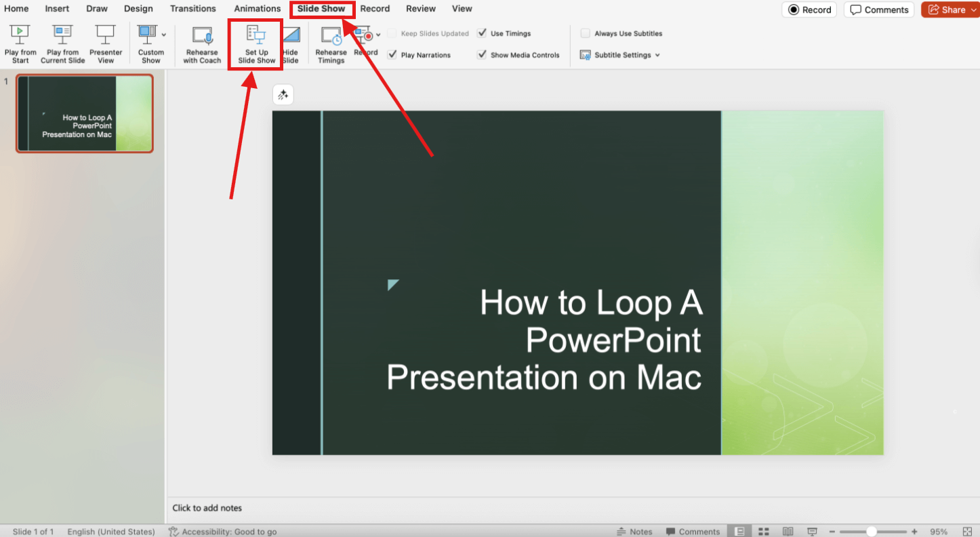Enable Always Use Subtitles
Screen dimensions: 980x537
click(x=586, y=33)
